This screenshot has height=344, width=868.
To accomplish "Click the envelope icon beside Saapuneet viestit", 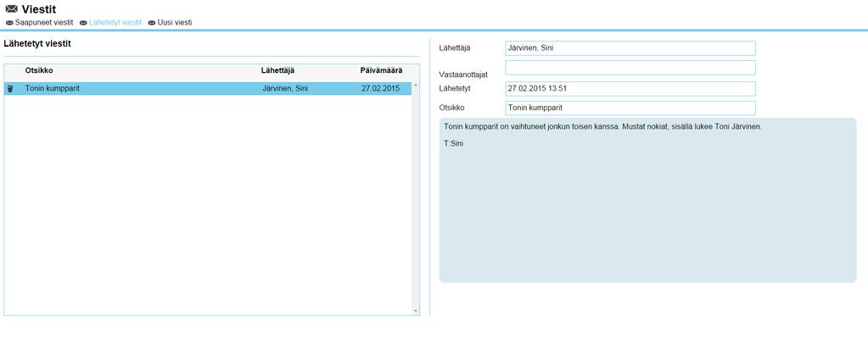I will (9, 23).
